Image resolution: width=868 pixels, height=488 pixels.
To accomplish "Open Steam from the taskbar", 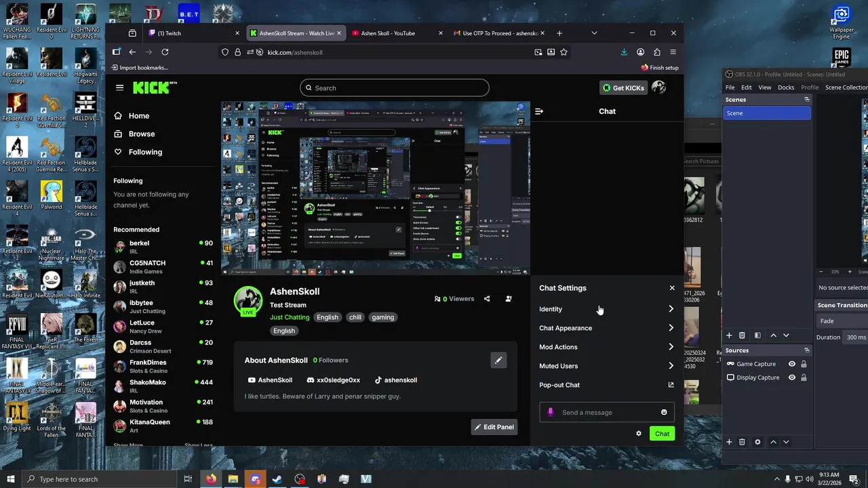I will [277, 479].
